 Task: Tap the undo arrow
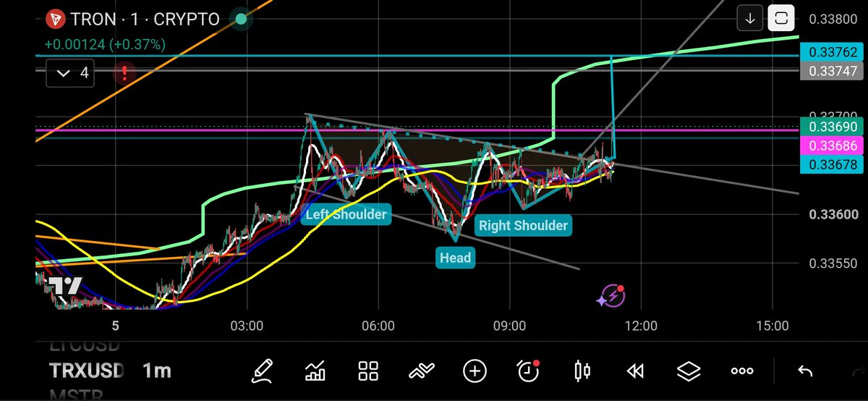tap(804, 371)
